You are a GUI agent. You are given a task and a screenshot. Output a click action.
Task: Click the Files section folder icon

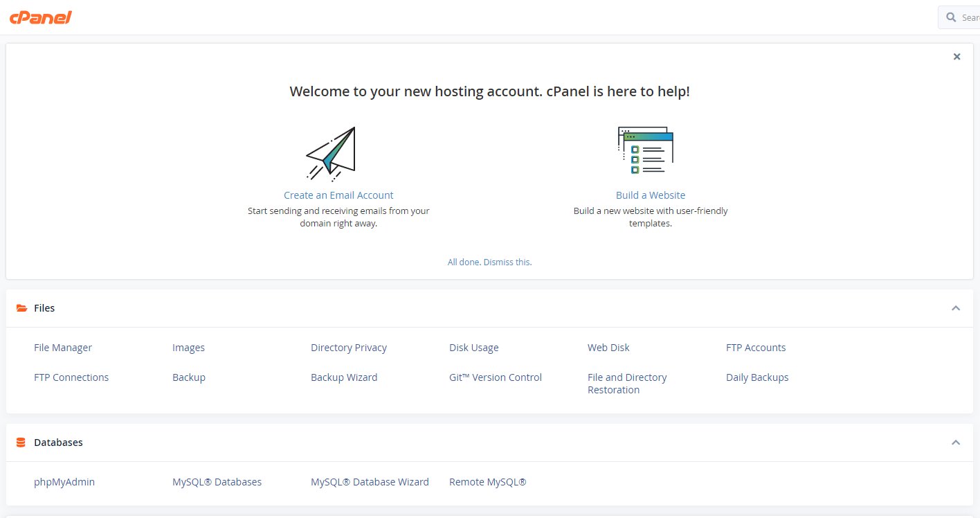[x=21, y=308]
